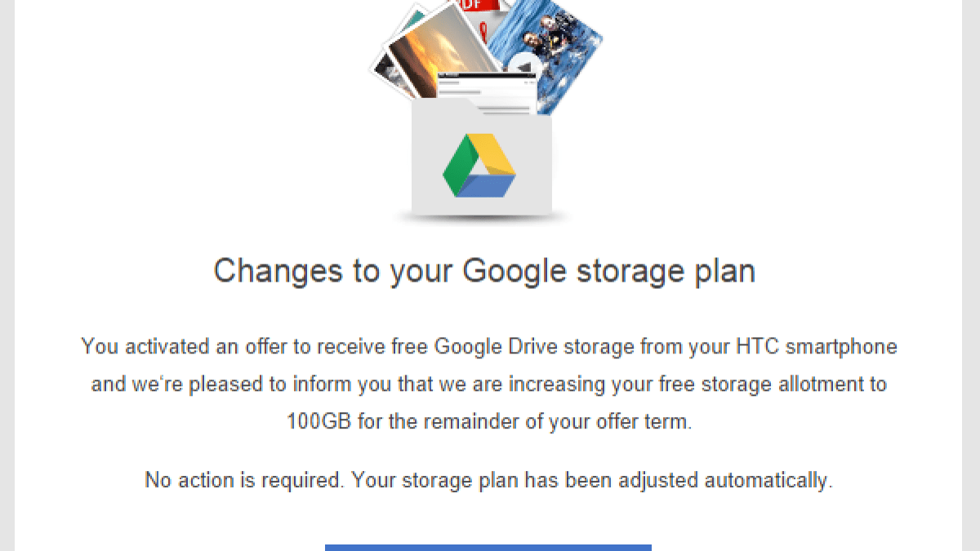980x551 pixels.
Task: Click the 'Changes to your Google storage plan' heading
Action: pos(484,270)
